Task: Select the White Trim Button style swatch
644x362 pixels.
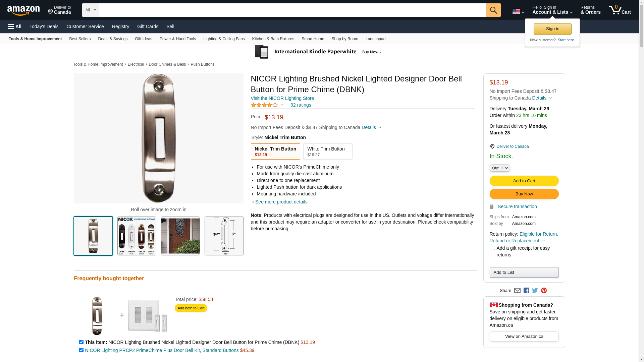Action: pos(327,152)
